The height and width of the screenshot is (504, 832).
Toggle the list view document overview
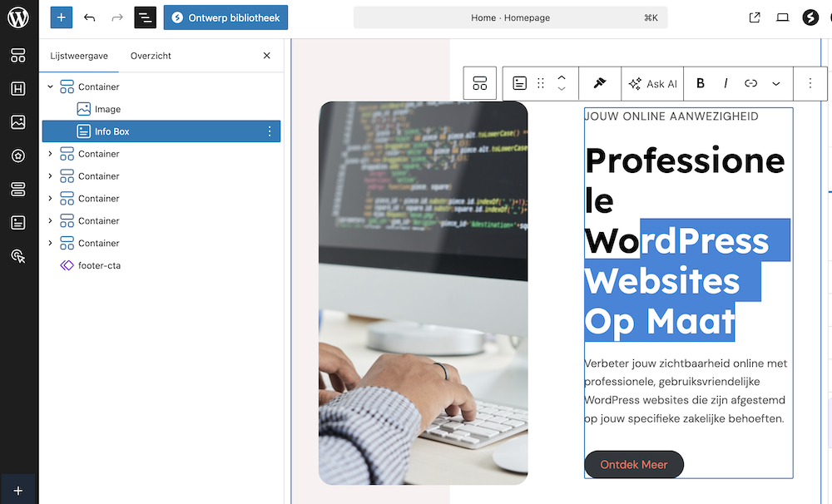click(x=145, y=17)
